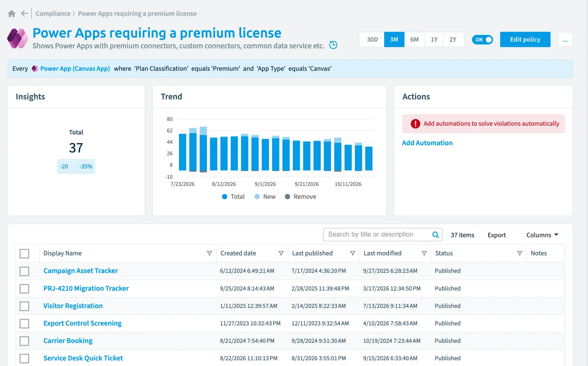The image size is (588, 366).
Task: Click the Edit policy button
Action: click(525, 39)
